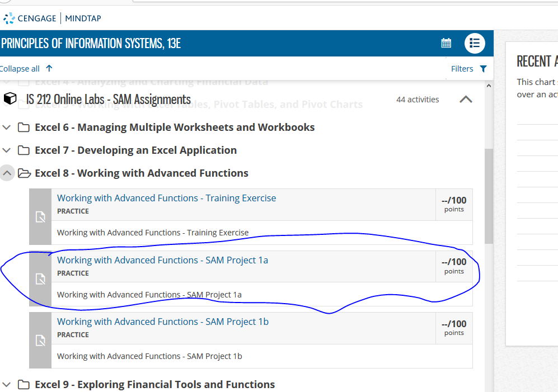The height and width of the screenshot is (392, 558).
Task: Click the SAM Project 1b document icon
Action: (x=40, y=341)
